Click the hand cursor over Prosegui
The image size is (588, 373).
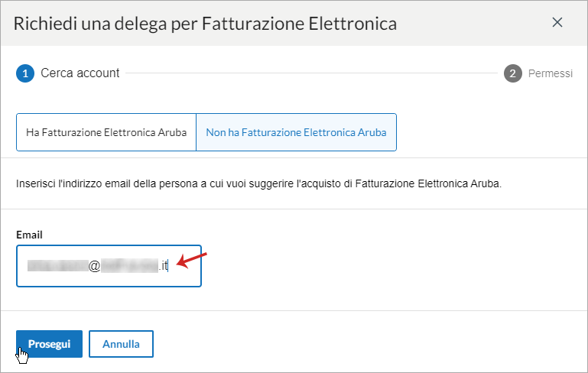pyautogui.click(x=22, y=355)
